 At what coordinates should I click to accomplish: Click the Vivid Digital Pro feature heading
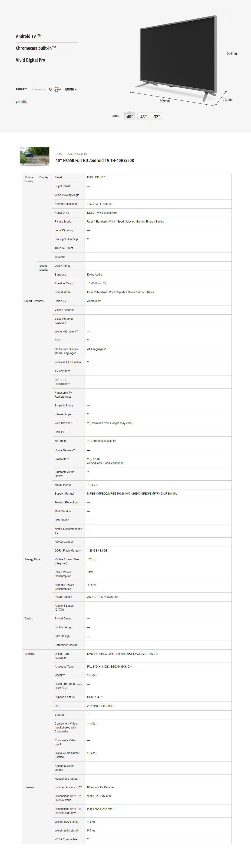click(30, 60)
